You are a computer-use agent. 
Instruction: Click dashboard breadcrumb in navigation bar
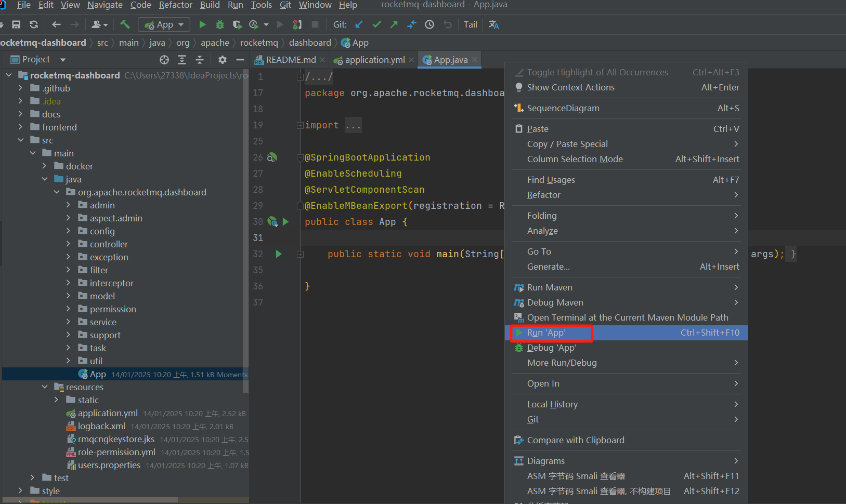point(310,43)
